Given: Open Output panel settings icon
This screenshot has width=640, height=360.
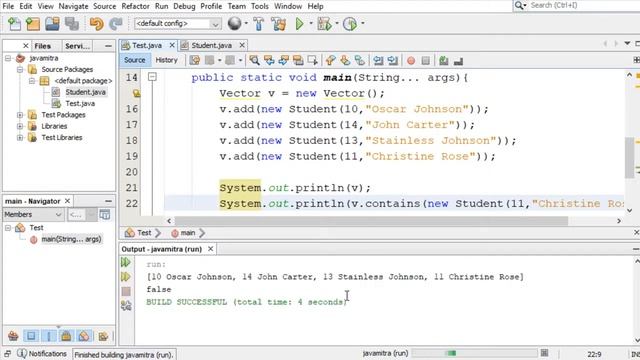Looking at the screenshot, I should click(126, 305).
